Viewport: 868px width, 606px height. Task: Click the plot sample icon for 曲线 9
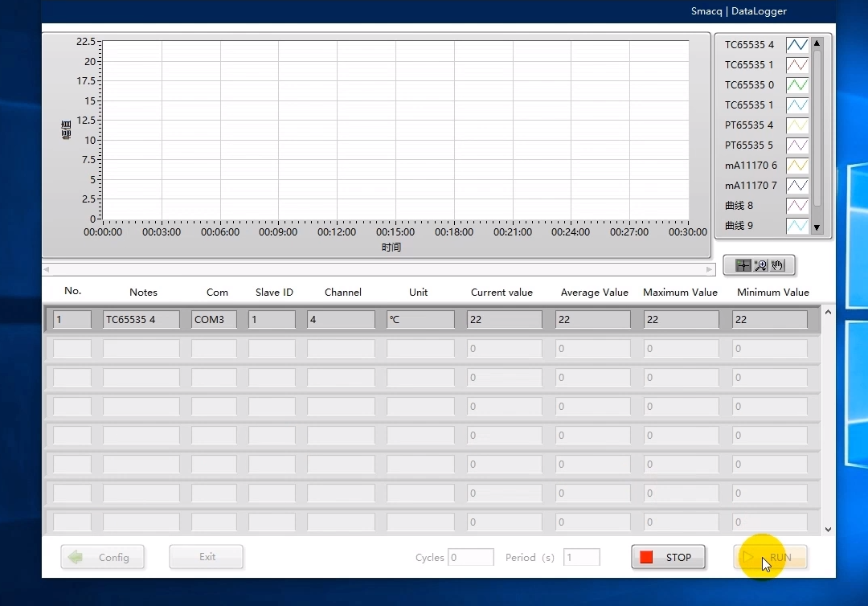pyautogui.click(x=797, y=225)
